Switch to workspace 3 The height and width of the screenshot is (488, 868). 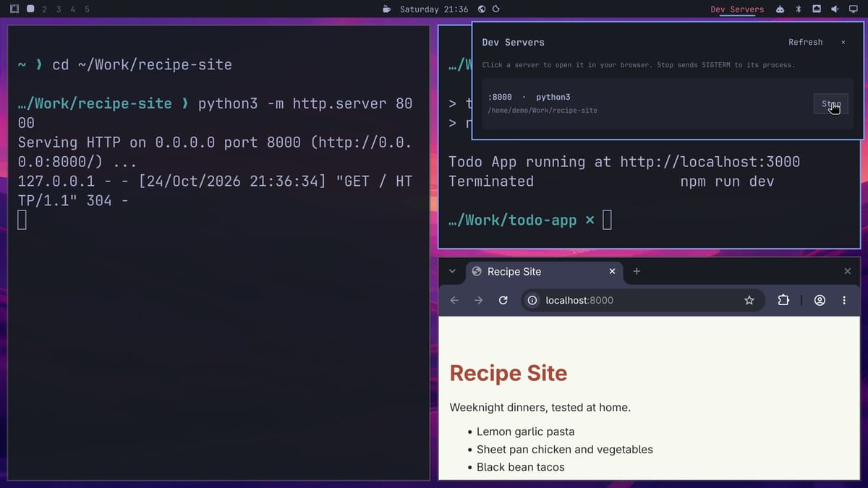coord(59,9)
